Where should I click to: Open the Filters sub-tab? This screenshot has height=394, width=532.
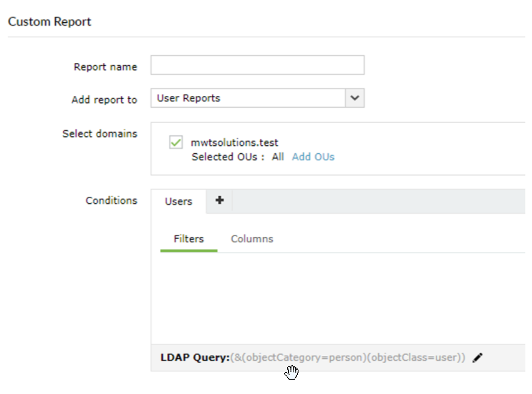pos(189,238)
